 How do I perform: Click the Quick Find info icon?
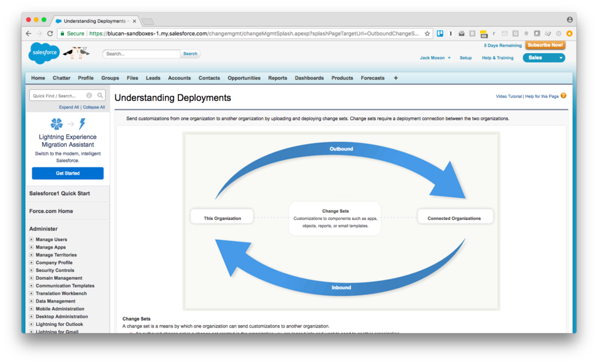(89, 96)
